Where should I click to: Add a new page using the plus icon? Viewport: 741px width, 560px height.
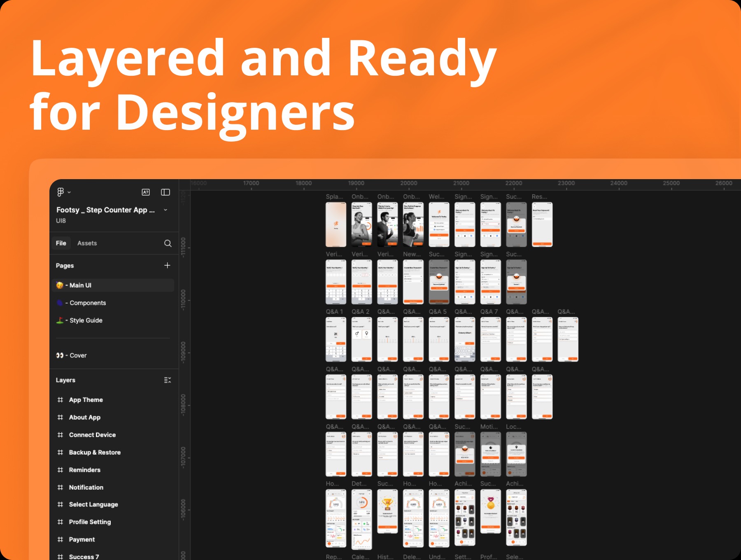167,265
